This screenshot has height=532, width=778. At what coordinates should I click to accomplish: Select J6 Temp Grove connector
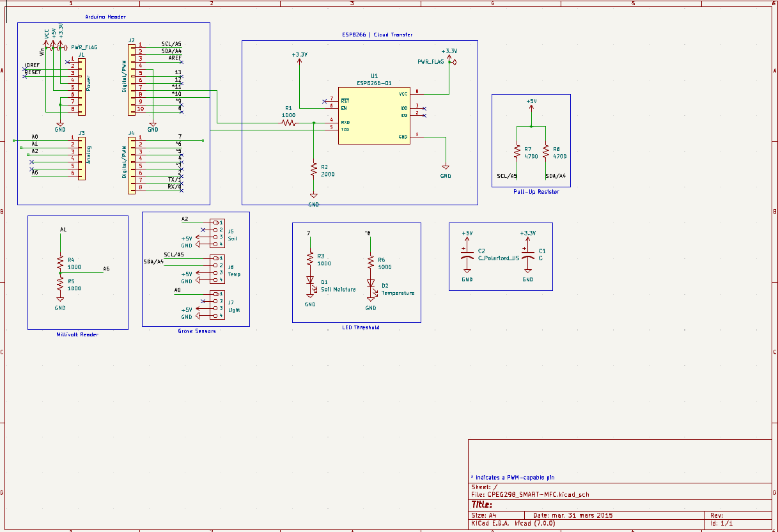click(216, 269)
